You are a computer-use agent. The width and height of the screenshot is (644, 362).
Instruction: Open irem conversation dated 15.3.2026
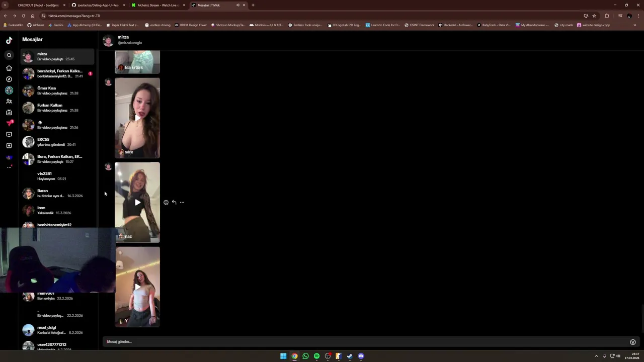(57, 211)
